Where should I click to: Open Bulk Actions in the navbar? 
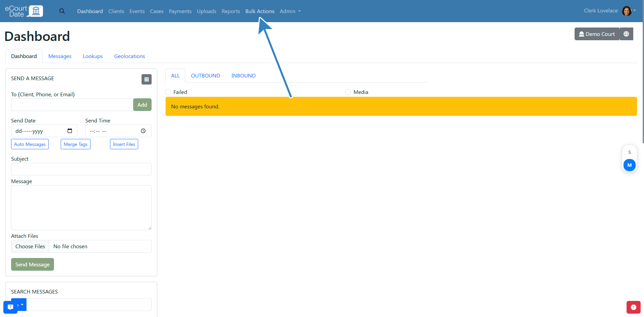[260, 11]
